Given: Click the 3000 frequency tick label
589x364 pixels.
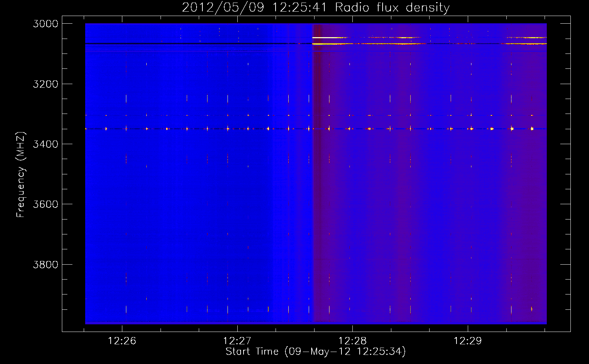Looking at the screenshot, I should pyautogui.click(x=46, y=24).
